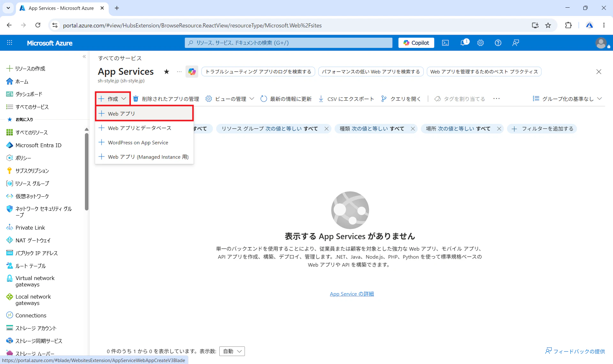
Task: Click フィードバックの提供 link
Action: [x=575, y=351]
